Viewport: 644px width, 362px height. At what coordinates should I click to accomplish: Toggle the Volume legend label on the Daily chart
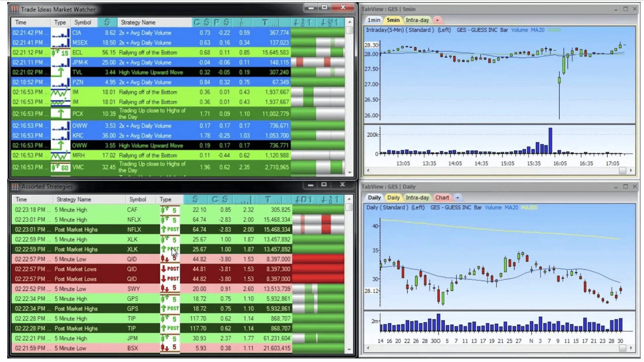pos(493,208)
